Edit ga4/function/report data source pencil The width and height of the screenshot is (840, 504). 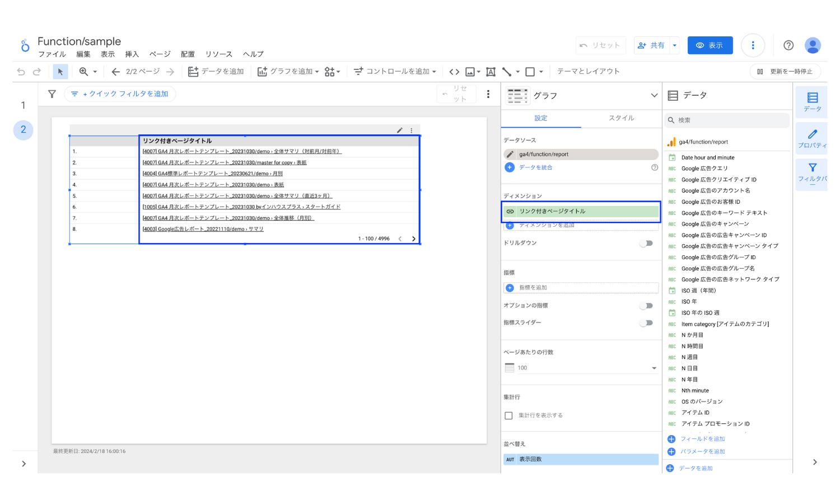510,154
